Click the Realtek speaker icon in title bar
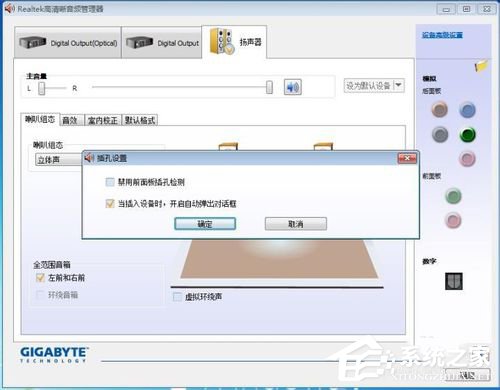Viewport: 500px width, 390px height. (9, 8)
